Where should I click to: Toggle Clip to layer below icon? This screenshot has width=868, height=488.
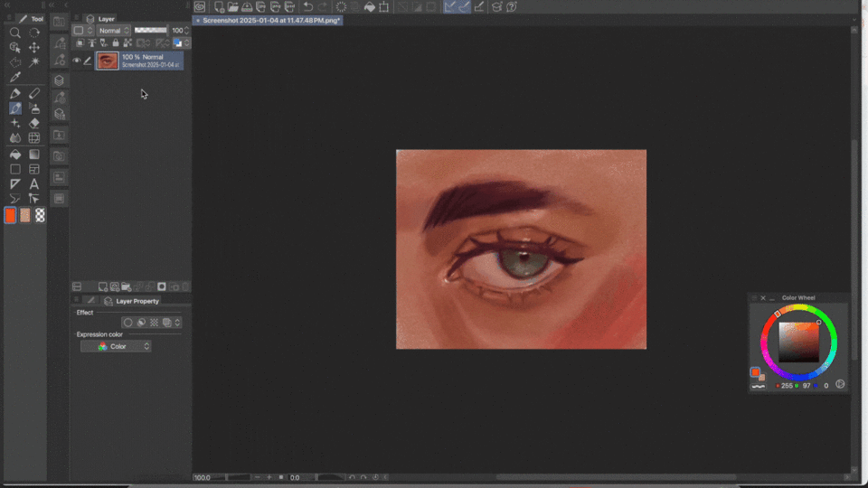coord(80,42)
